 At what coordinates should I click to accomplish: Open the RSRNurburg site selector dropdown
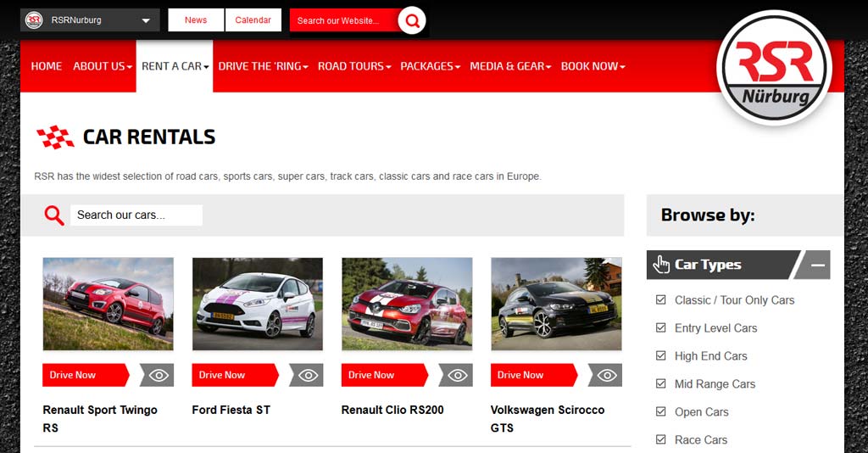[x=90, y=20]
